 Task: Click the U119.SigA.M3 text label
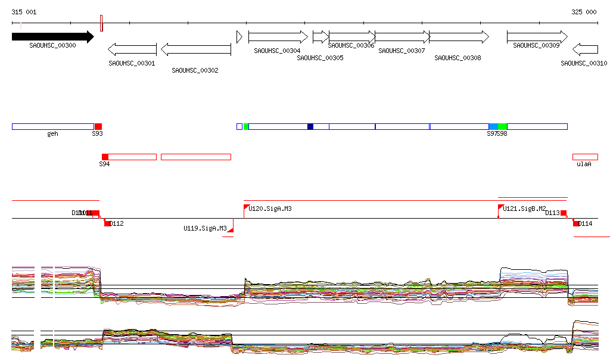[x=205, y=228]
